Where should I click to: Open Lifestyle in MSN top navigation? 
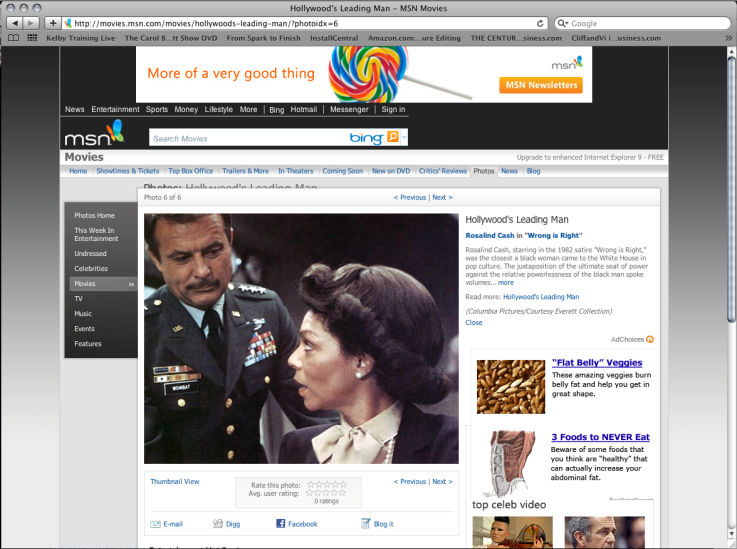[x=219, y=109]
